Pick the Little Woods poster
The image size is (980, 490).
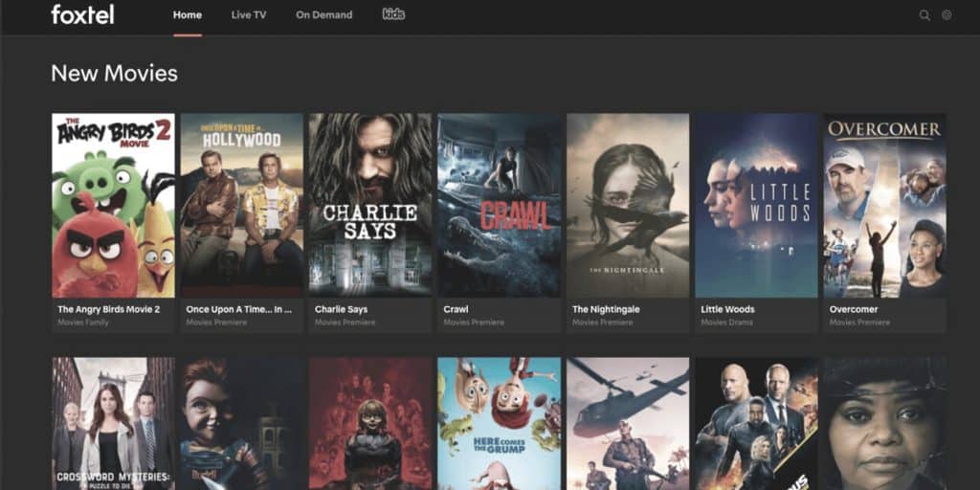pyautogui.click(x=757, y=205)
